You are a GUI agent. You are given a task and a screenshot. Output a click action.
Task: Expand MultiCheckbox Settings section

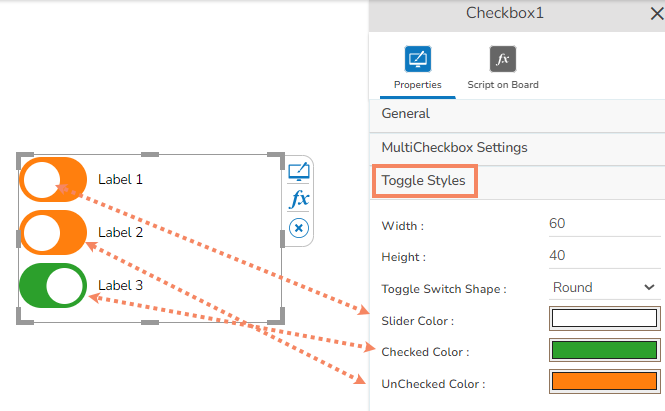(454, 148)
